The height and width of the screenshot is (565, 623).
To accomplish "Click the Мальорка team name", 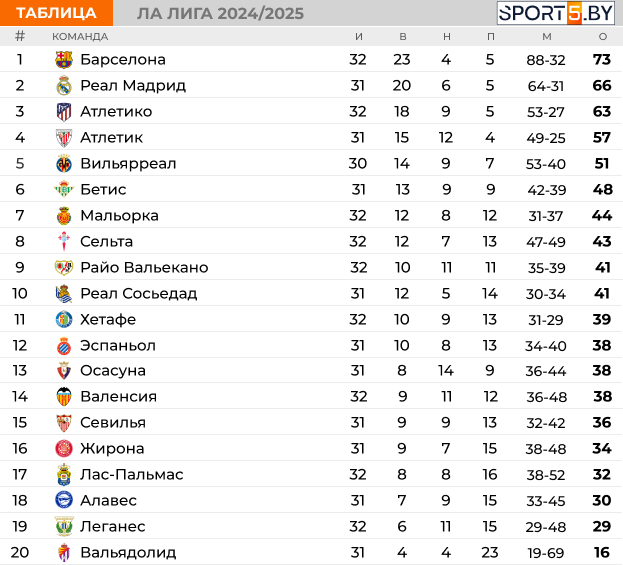I will [x=119, y=215].
